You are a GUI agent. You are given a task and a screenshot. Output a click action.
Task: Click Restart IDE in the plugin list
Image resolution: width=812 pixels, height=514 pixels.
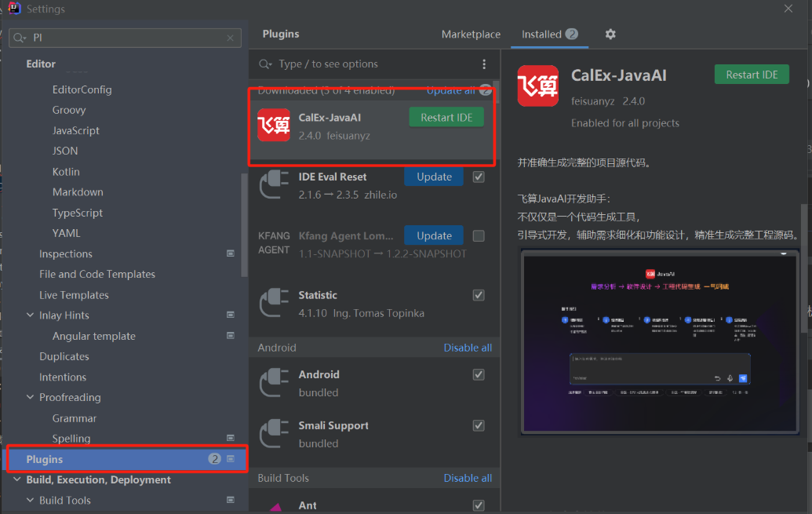point(446,118)
